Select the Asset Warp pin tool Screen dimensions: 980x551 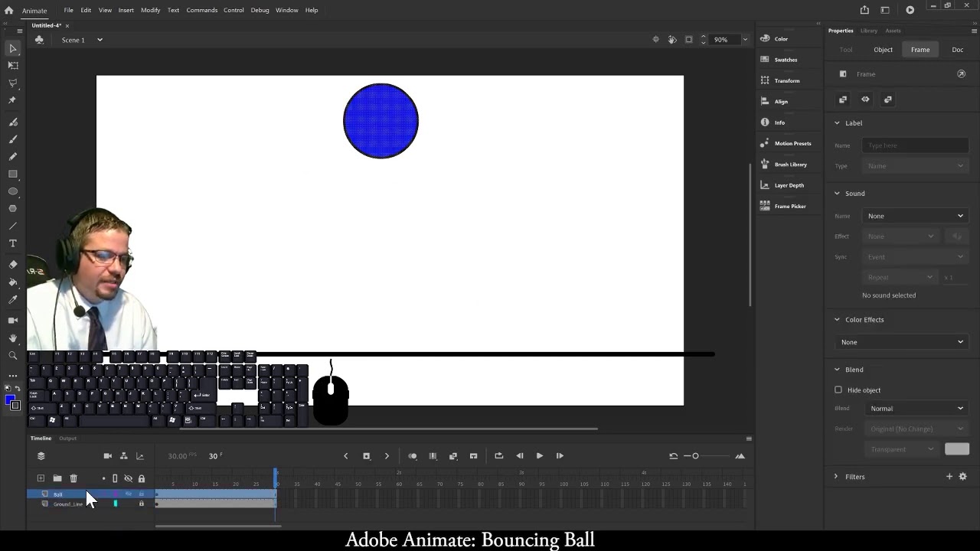pyautogui.click(x=13, y=100)
